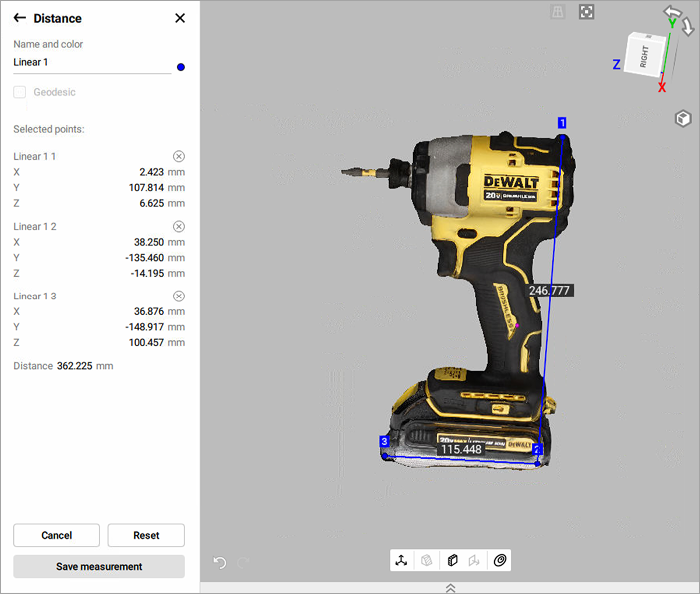Click the axes icon in bottom toolbar
The width and height of the screenshot is (700, 594).
tap(401, 561)
